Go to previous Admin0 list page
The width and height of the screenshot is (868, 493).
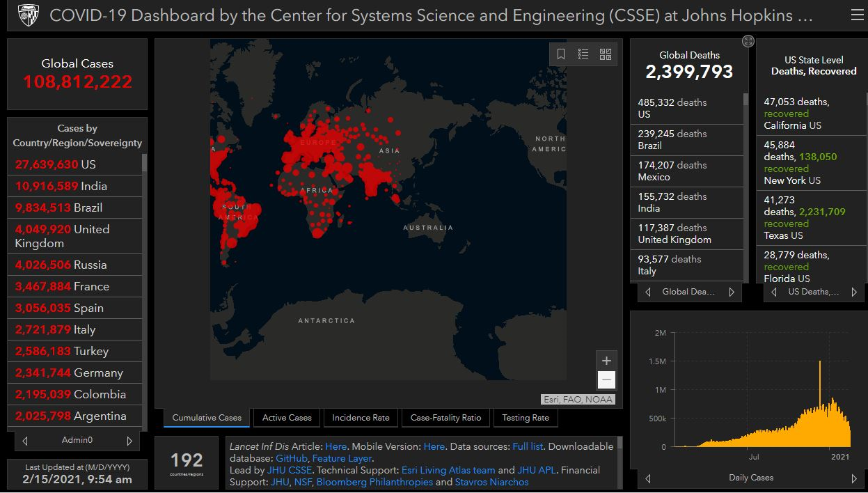coord(26,441)
